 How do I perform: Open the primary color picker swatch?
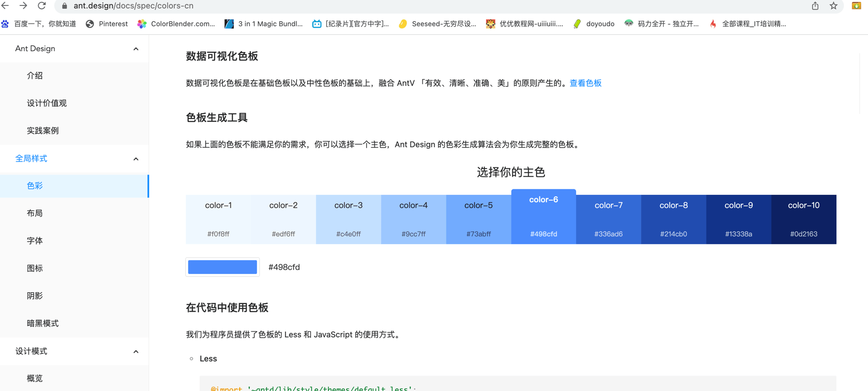222,267
